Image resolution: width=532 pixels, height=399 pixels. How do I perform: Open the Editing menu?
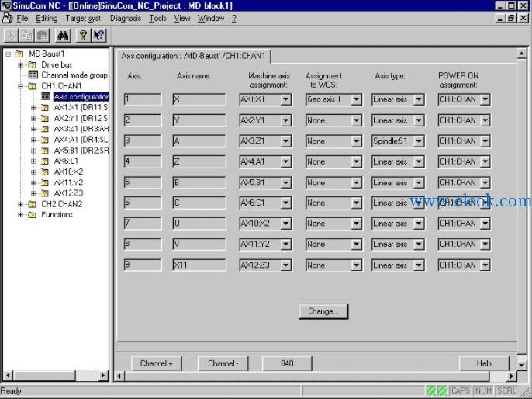pyautogui.click(x=47, y=18)
